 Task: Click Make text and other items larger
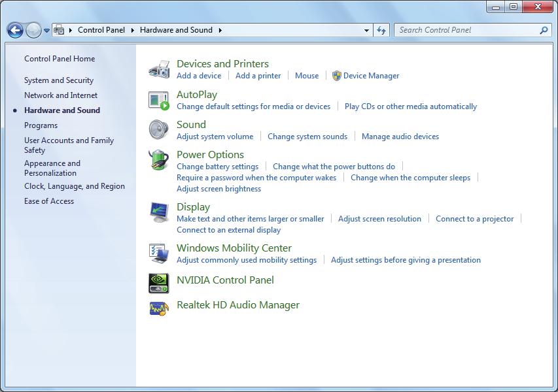pos(250,219)
